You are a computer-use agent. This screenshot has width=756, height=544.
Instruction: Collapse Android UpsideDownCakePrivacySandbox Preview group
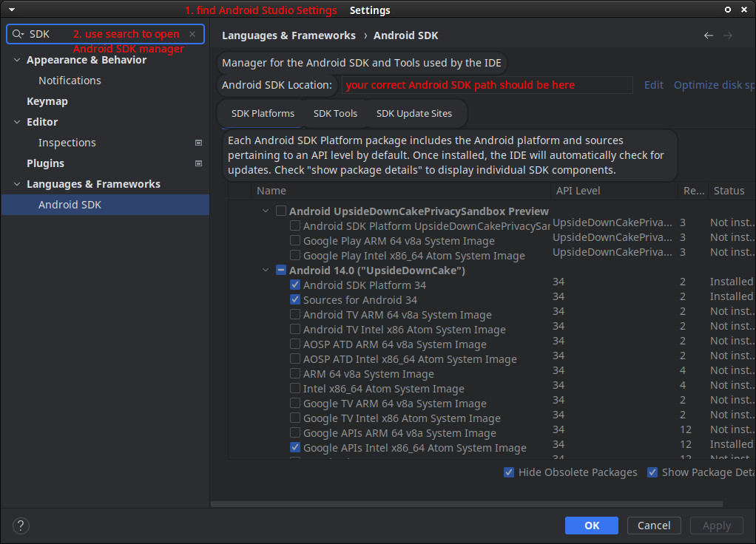pos(266,211)
